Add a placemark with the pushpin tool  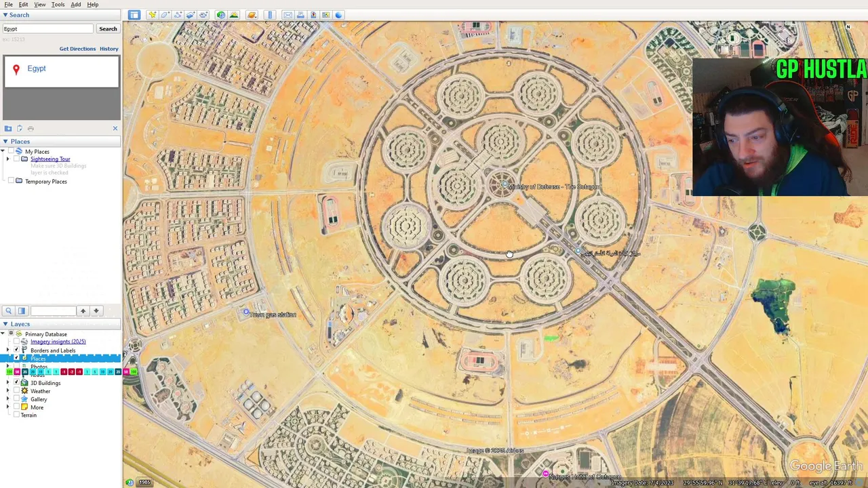(153, 15)
